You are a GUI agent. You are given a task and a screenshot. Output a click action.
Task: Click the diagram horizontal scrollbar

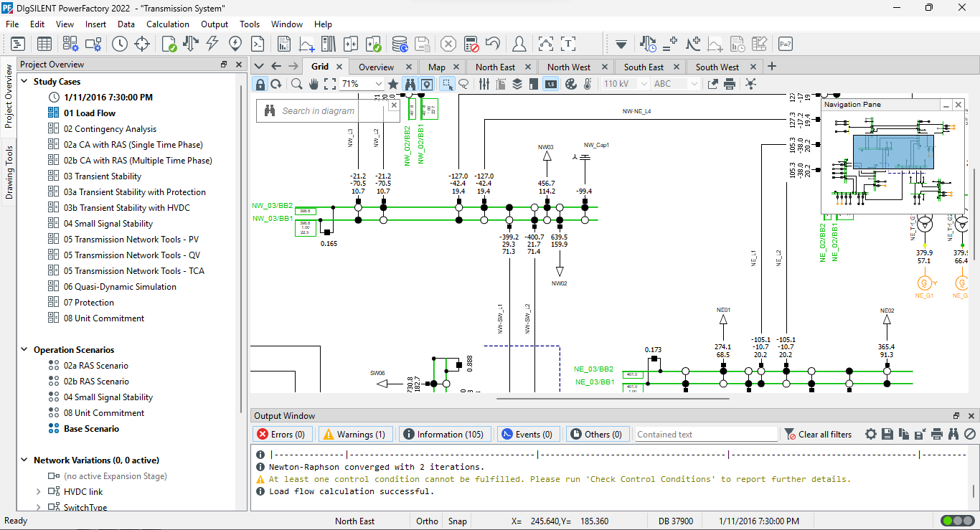(613, 398)
